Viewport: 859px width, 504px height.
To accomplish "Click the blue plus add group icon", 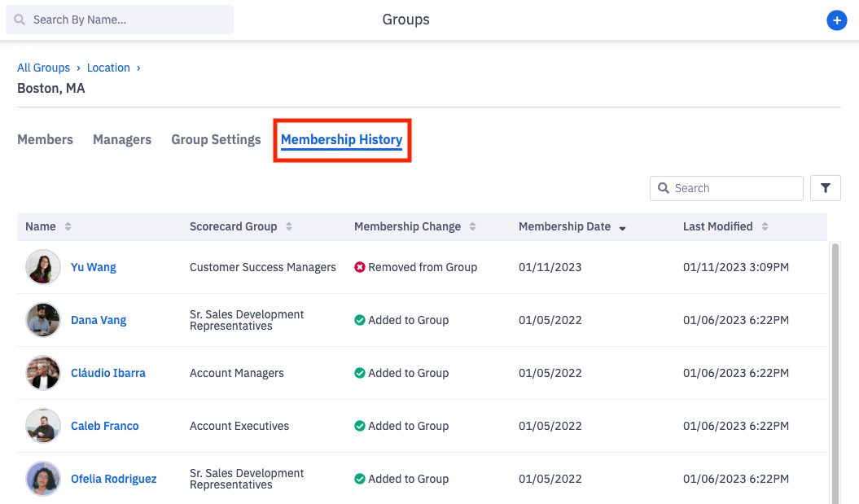I will pyautogui.click(x=836, y=20).
